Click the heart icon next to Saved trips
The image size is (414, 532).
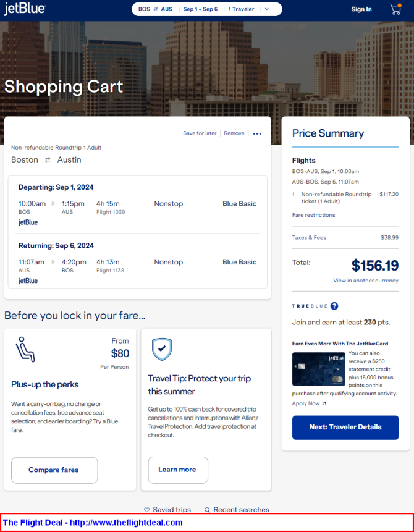146,510
